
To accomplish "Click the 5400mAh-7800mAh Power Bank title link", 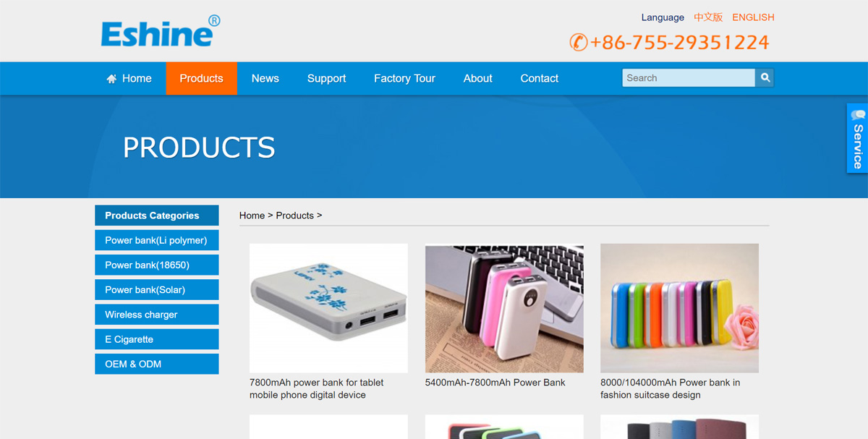I will tap(495, 383).
